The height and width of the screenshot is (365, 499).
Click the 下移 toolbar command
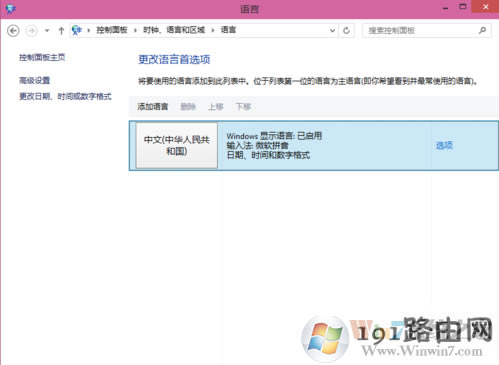(243, 107)
